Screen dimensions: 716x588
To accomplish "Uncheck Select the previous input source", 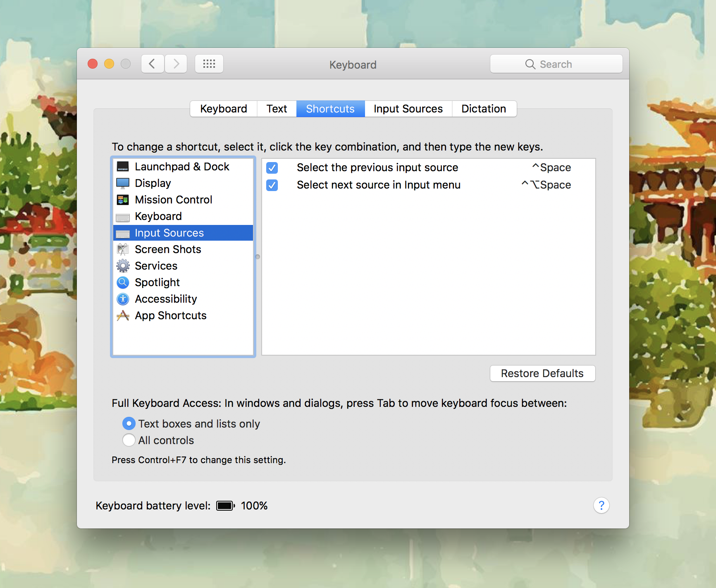I will coord(272,168).
